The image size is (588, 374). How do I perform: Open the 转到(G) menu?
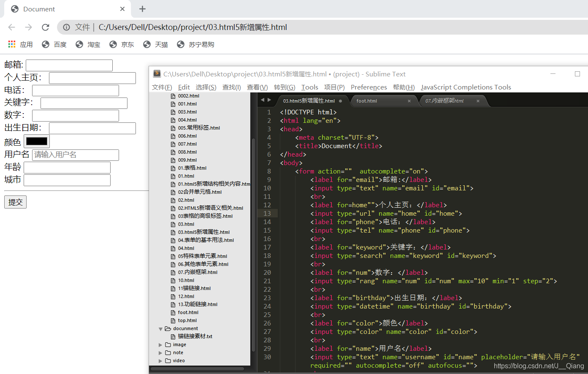click(x=285, y=87)
